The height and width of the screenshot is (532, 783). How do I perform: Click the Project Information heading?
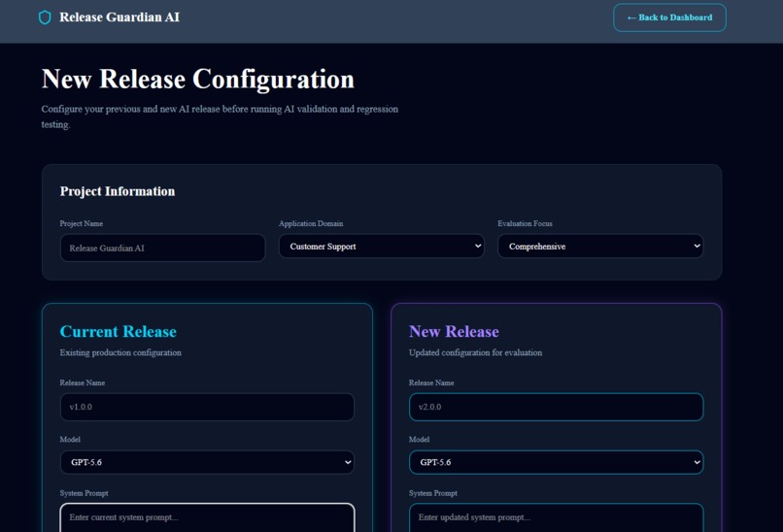coord(118,191)
